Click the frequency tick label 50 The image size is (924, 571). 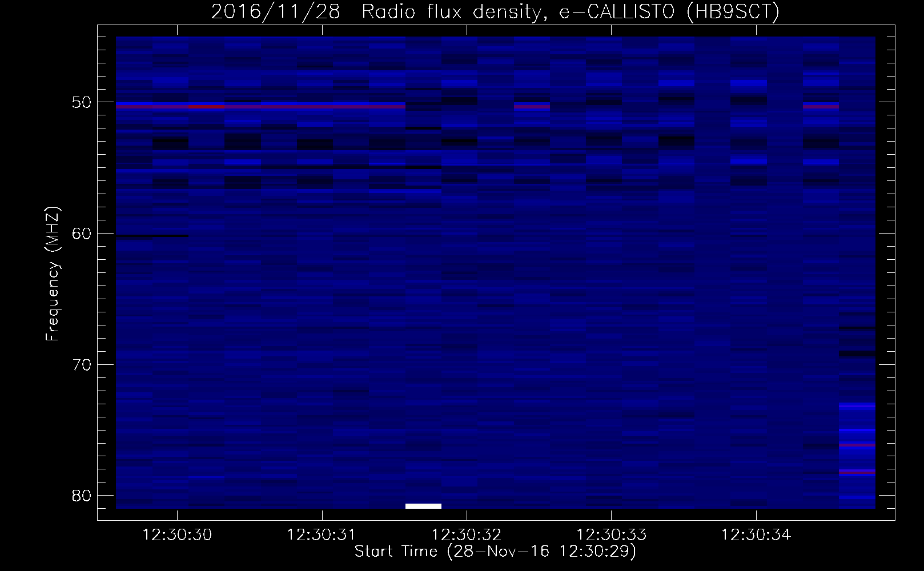click(x=82, y=102)
